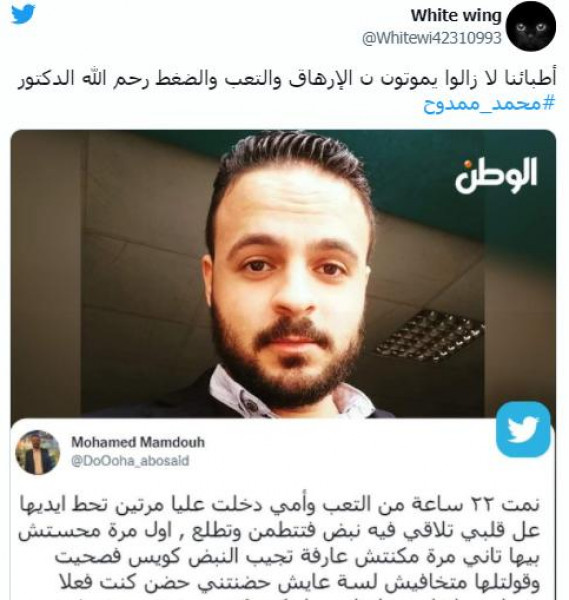This screenshot has height=600, width=569.
Task: Enlarge the man's selfie photo
Action: coord(283,274)
